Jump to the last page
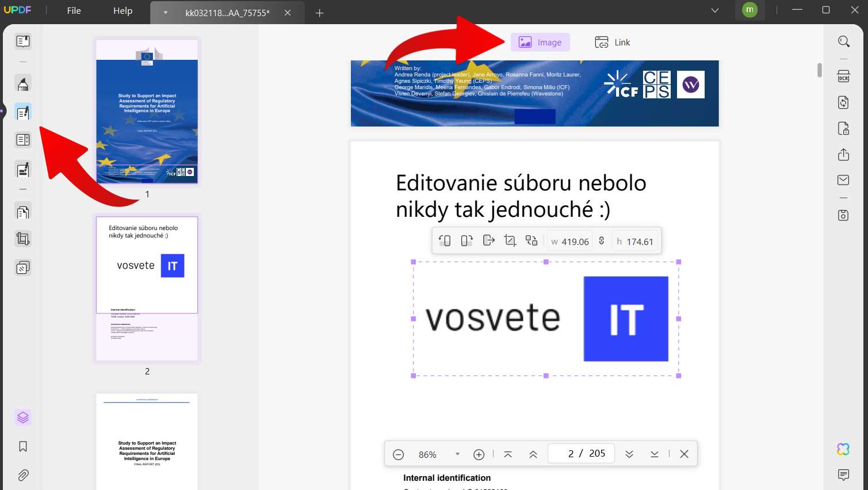 655,454
